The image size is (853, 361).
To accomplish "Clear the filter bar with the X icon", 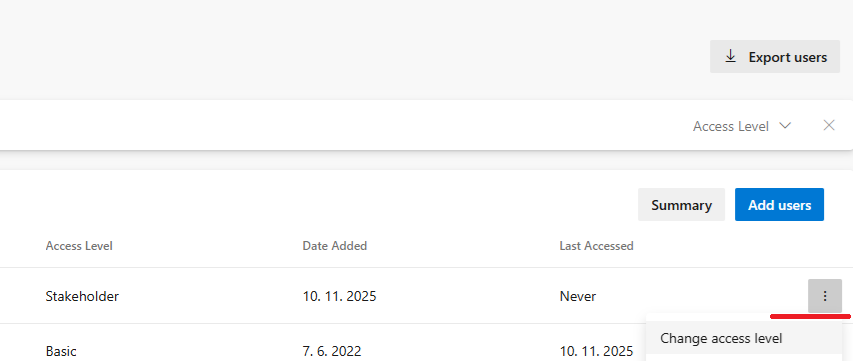I will [829, 126].
